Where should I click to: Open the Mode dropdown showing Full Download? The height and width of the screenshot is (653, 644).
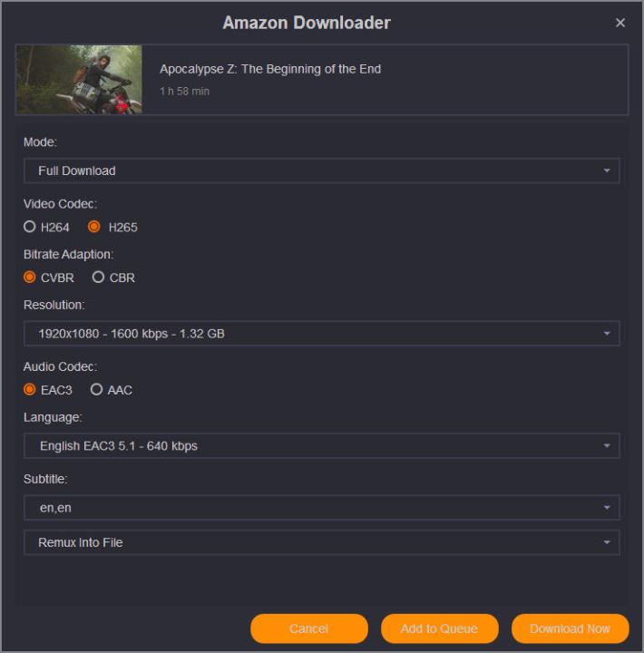point(322,171)
